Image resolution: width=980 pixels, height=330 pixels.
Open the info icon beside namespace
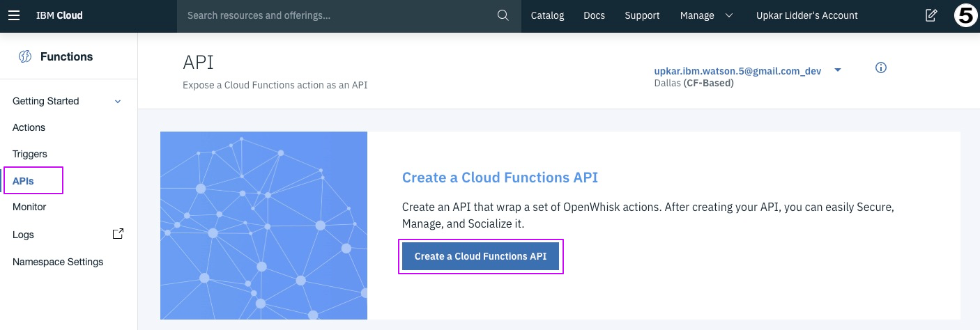click(881, 68)
